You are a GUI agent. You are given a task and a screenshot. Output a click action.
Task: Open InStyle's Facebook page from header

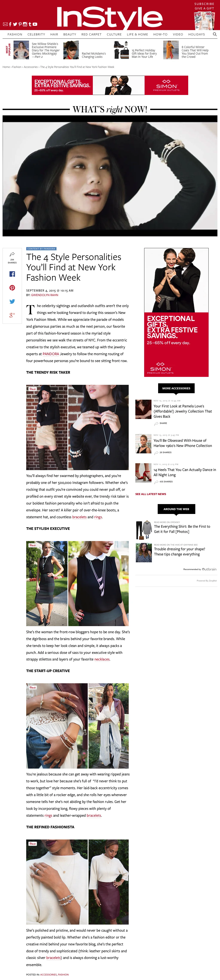10,24
